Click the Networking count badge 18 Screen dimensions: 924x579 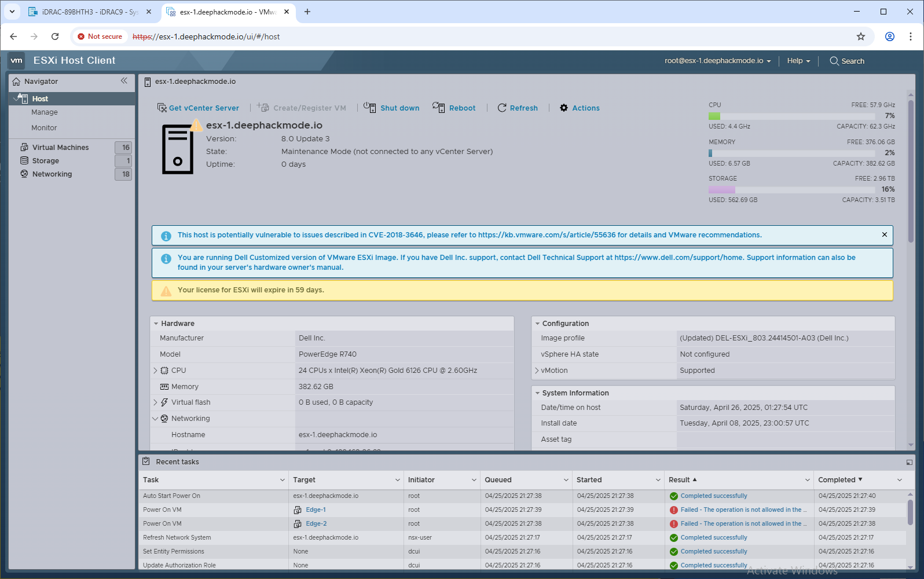(123, 174)
